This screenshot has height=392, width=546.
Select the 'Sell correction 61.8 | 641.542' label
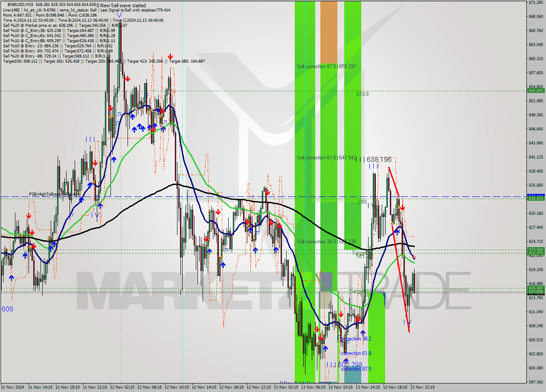[326, 158]
